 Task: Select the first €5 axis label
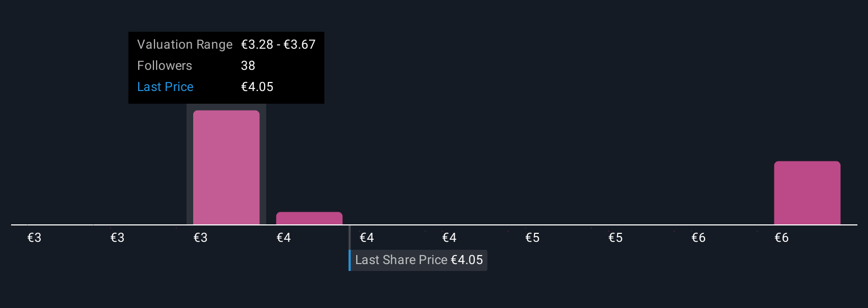tap(532, 238)
